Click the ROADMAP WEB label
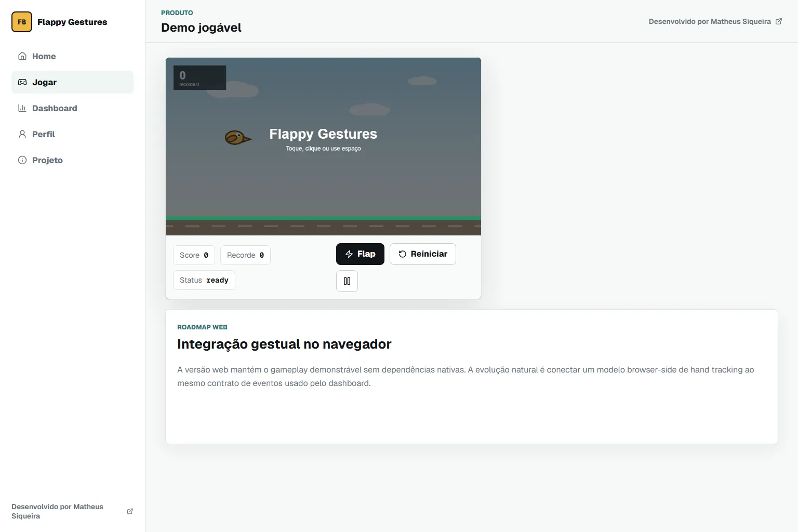 click(202, 327)
